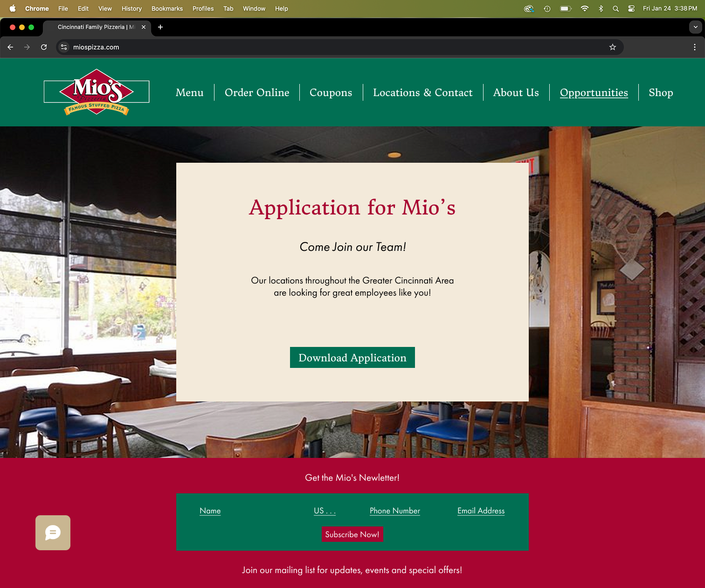Open the chat bubble widget

[x=53, y=533]
